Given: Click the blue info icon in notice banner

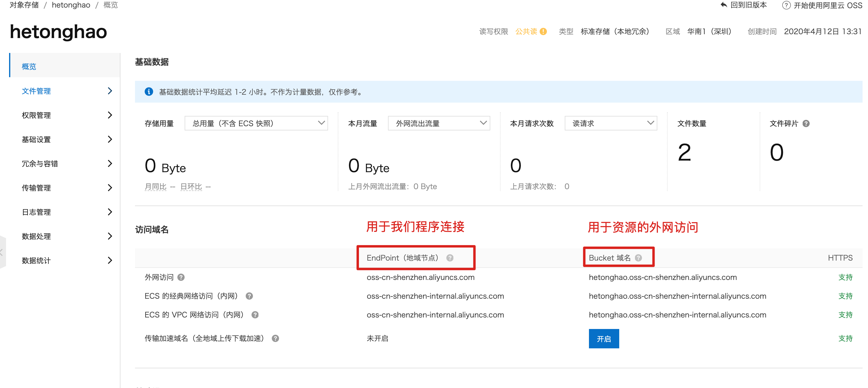Looking at the screenshot, I should click(149, 92).
